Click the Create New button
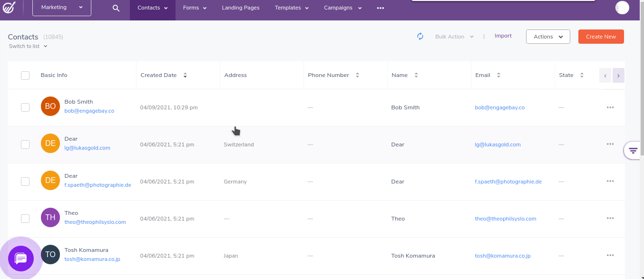 click(x=601, y=37)
